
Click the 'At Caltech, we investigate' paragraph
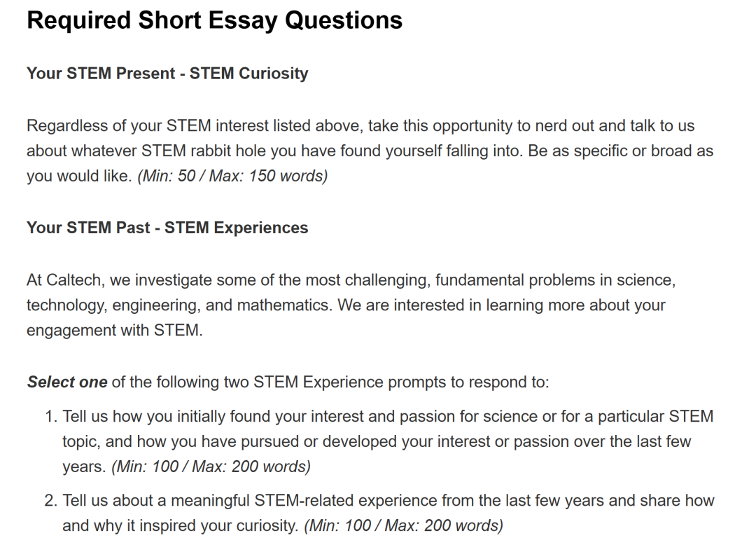[351, 305]
